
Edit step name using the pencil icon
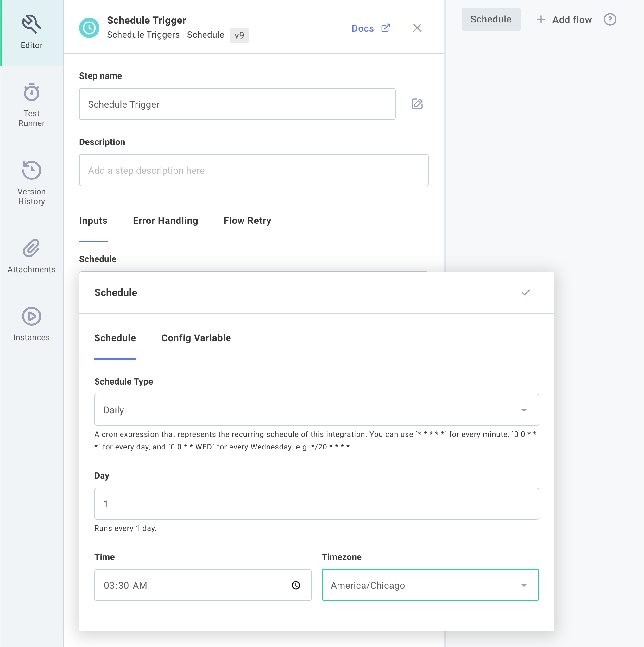[417, 104]
